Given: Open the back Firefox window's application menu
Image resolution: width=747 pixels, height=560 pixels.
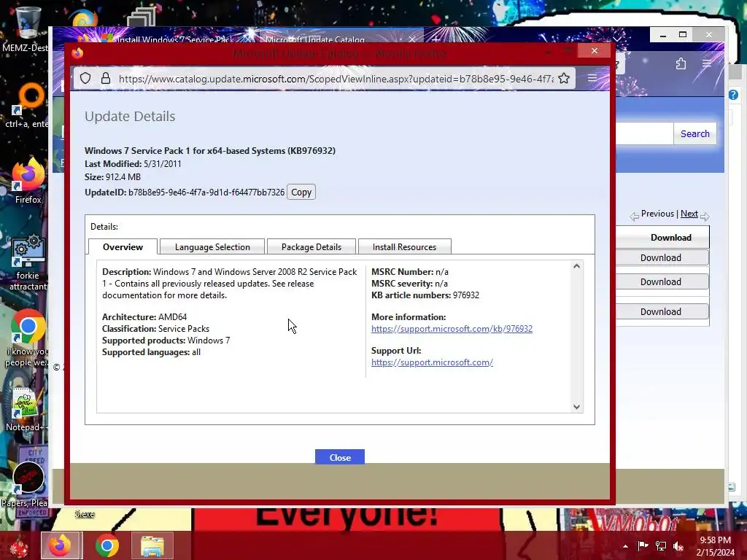Looking at the screenshot, I should [x=706, y=63].
